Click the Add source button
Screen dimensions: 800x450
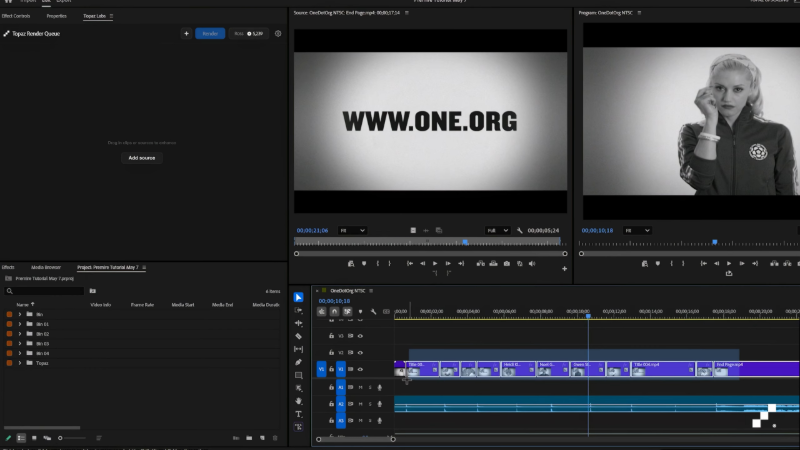(x=142, y=158)
